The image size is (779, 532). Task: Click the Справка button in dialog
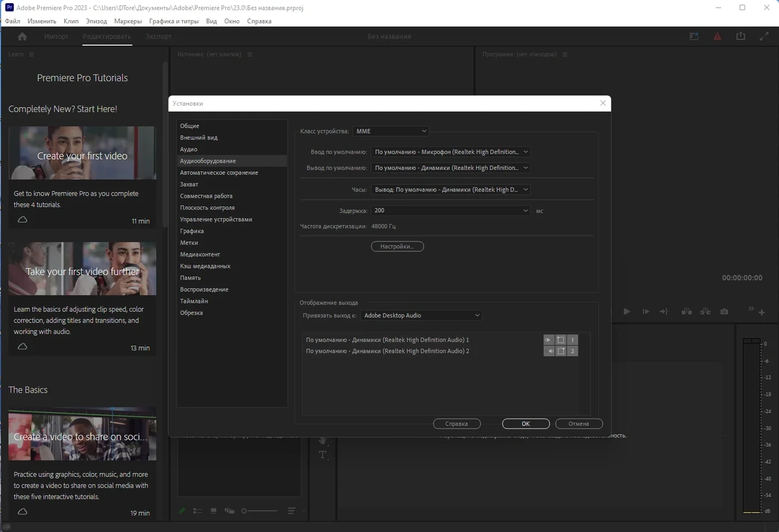tap(457, 424)
